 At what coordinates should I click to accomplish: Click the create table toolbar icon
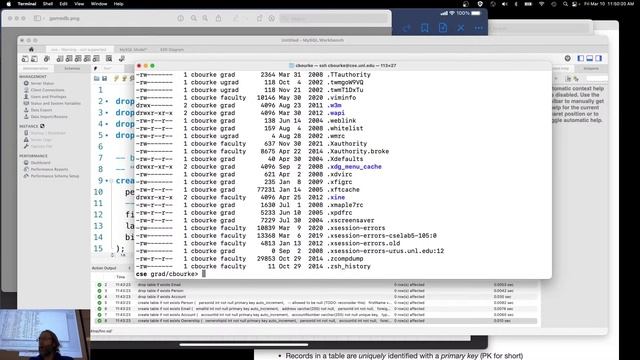pyautogui.click(x=69, y=59)
